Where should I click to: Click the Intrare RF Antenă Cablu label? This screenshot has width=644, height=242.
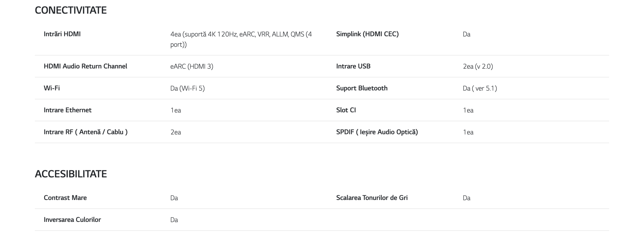point(86,132)
